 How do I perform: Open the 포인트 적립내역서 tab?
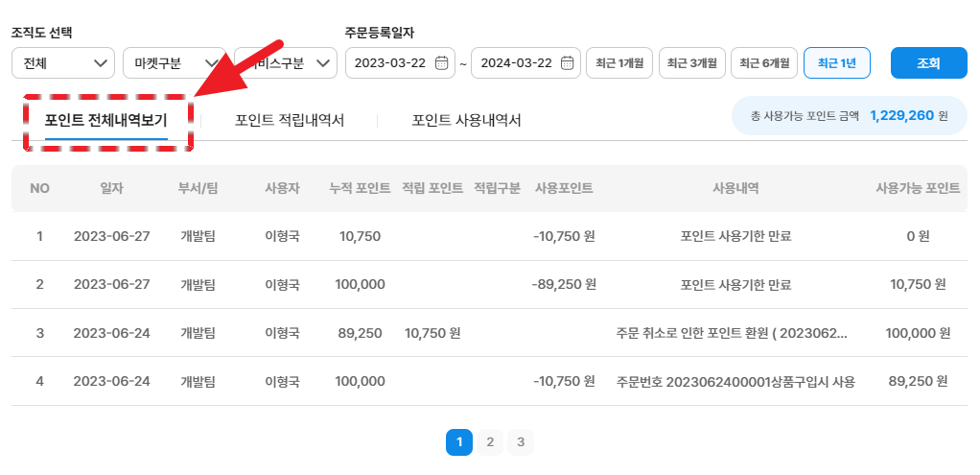(x=290, y=121)
